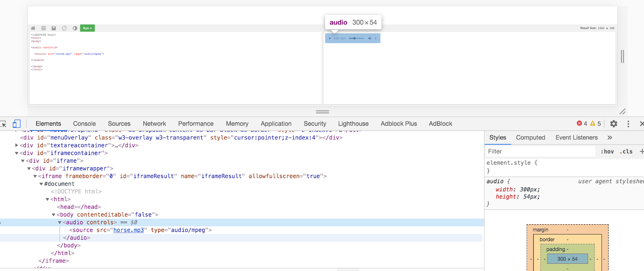Click the green Run button
The image size is (644, 271).
tap(87, 28)
